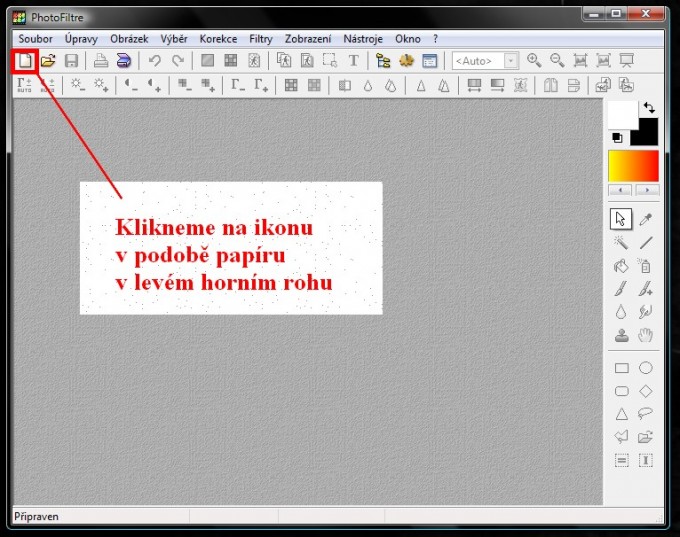
Task: Select the Blur drop tool
Action: [x=621, y=311]
